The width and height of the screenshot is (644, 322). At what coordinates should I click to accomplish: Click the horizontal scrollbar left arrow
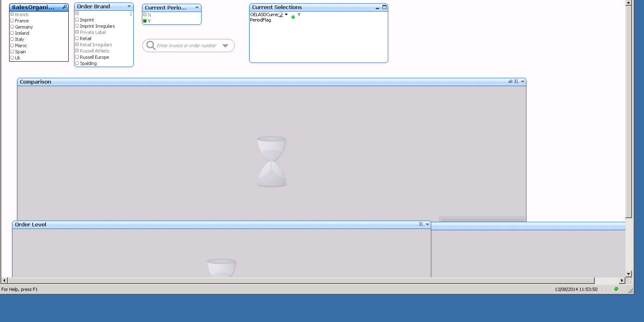4,280
